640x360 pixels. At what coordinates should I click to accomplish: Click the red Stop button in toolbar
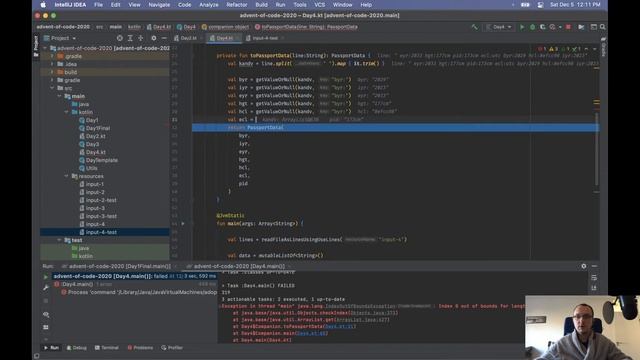click(568, 27)
